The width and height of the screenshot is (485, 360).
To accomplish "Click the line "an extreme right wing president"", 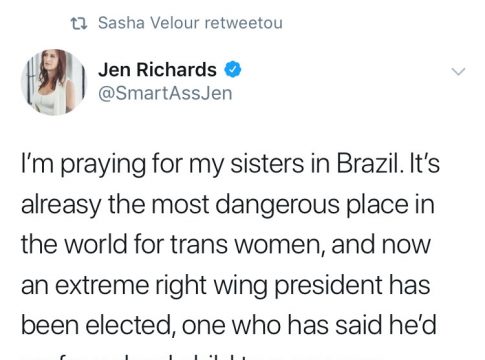I will pos(226,285).
